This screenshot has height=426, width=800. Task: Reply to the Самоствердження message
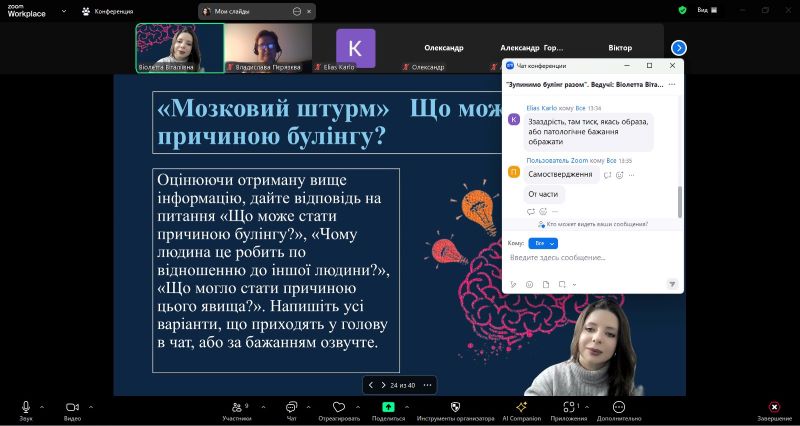point(607,175)
